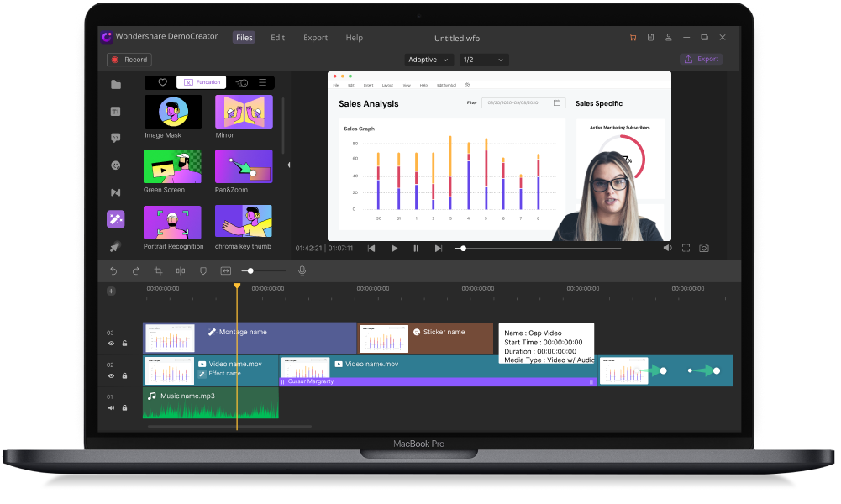Open the stickers smiley panel
The height and width of the screenshot is (504, 841).
point(115,165)
